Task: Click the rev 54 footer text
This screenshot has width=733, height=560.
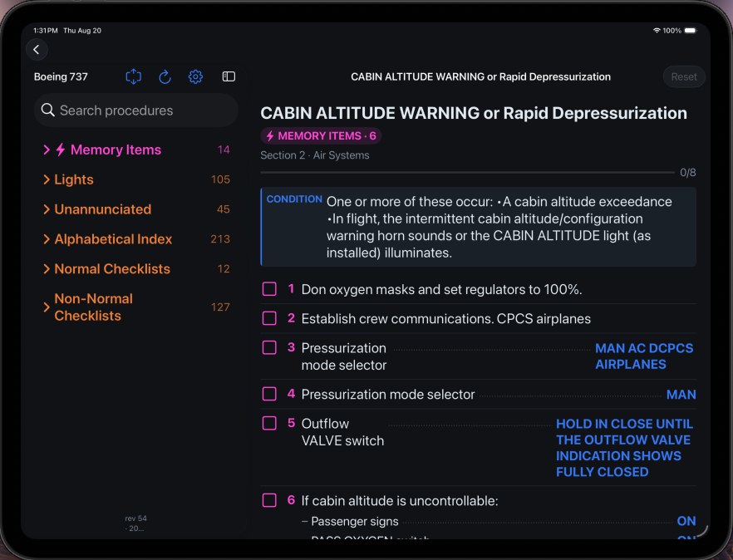Action: pos(135,518)
